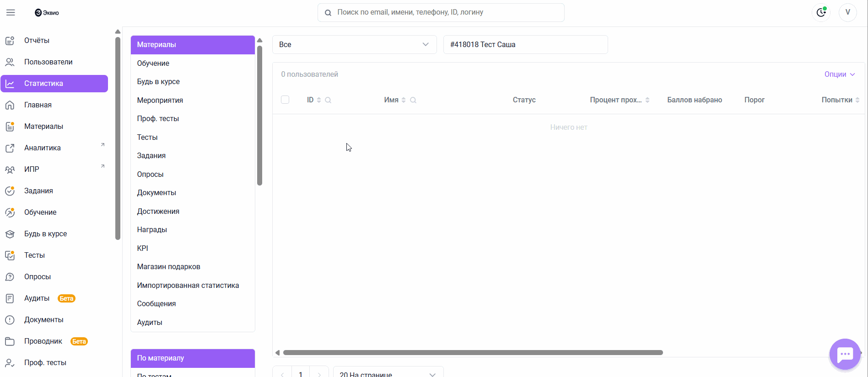Click the Главная home icon

pos(10,105)
